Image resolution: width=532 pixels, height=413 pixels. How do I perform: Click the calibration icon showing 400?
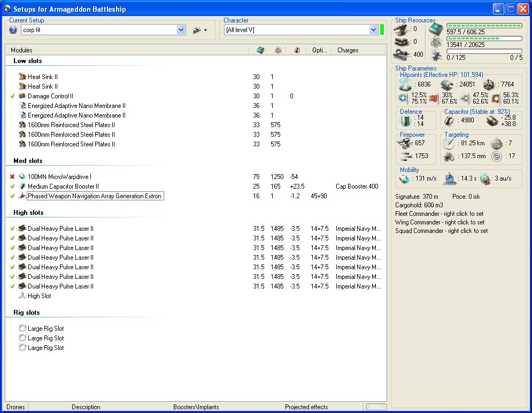point(401,54)
